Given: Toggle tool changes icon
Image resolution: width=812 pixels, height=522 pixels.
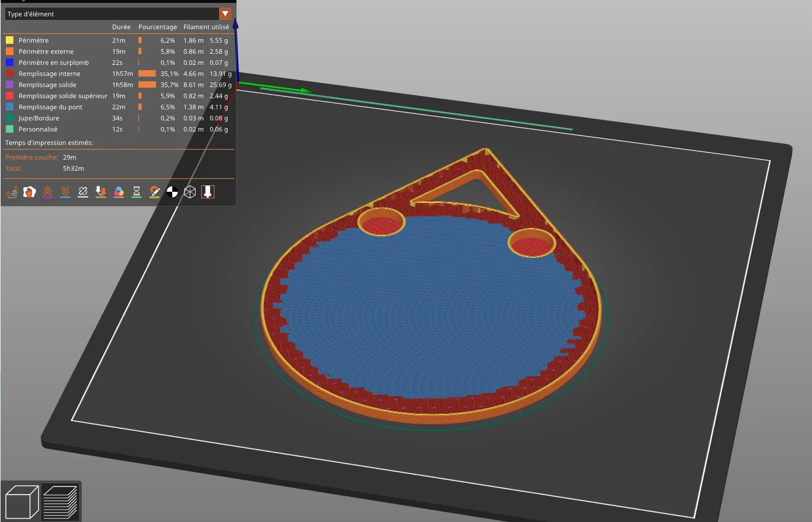Looking at the screenshot, I should point(101,192).
